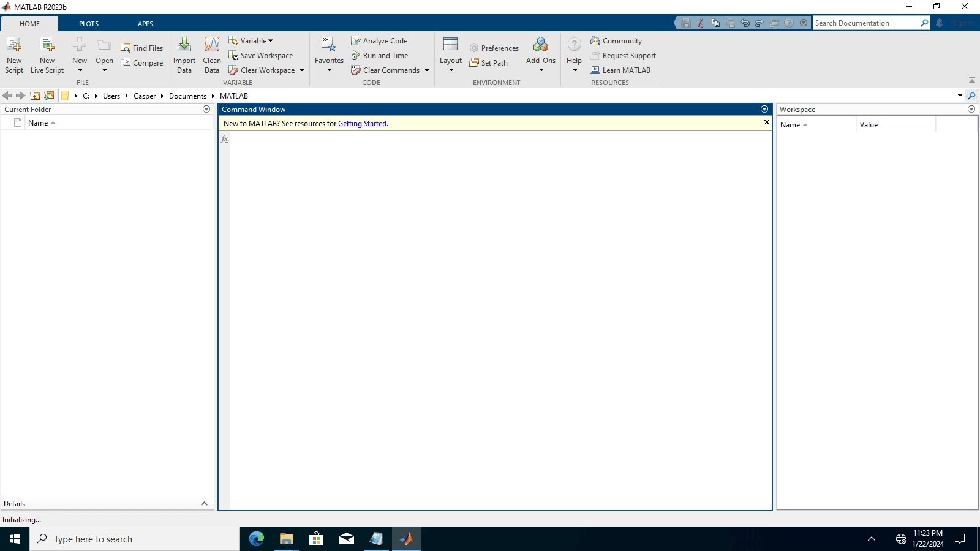Open MATLAB Preferences
The width and height of the screenshot is (980, 551).
pyautogui.click(x=494, y=48)
